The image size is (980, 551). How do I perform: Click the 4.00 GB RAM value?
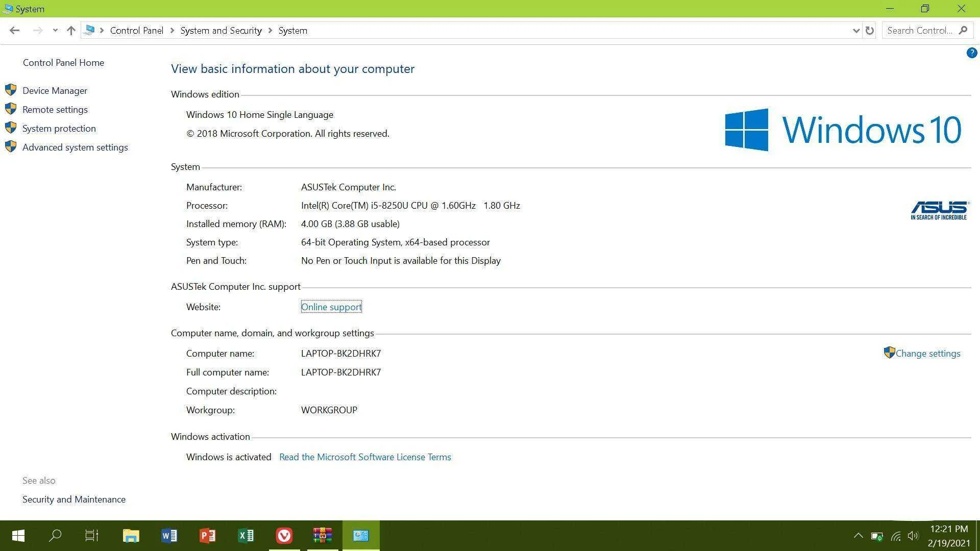pyautogui.click(x=350, y=224)
